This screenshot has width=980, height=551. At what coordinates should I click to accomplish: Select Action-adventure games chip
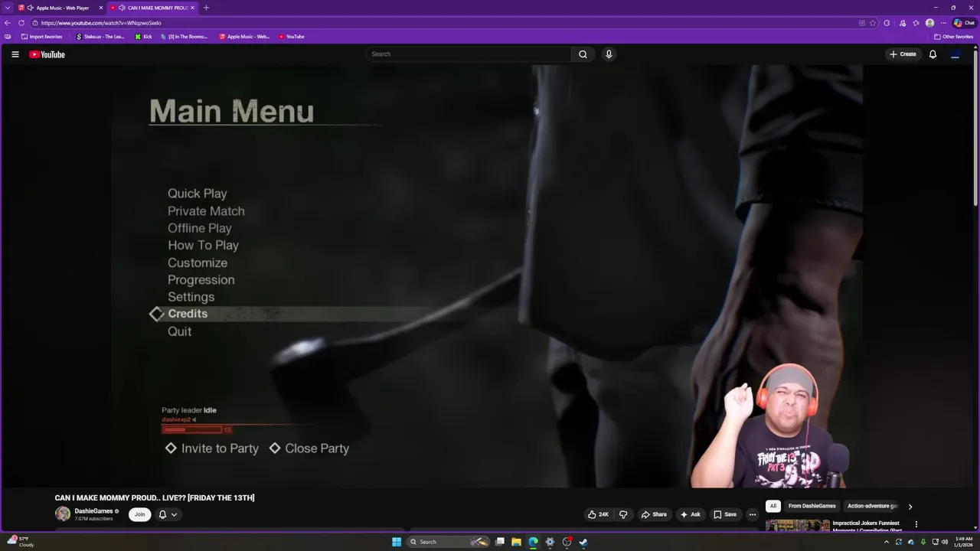point(872,506)
